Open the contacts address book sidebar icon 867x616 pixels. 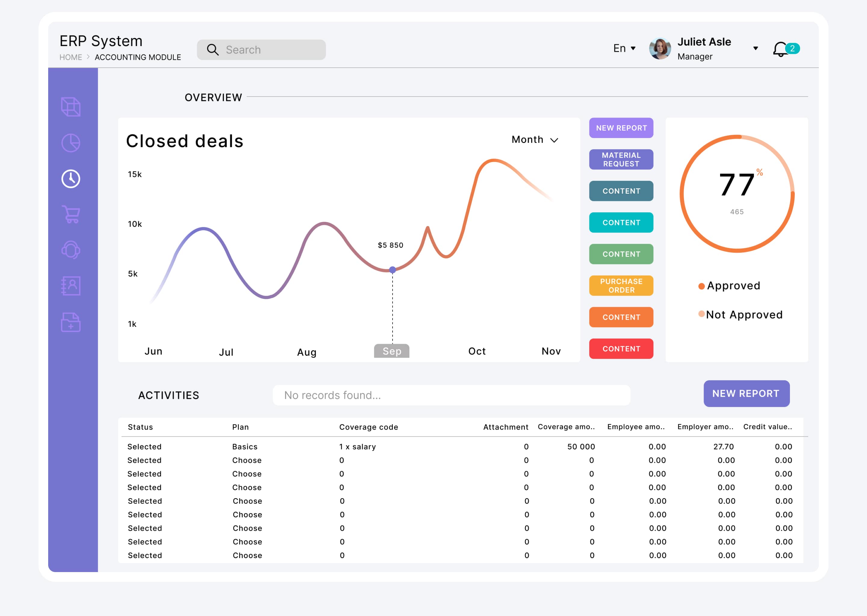click(x=71, y=286)
